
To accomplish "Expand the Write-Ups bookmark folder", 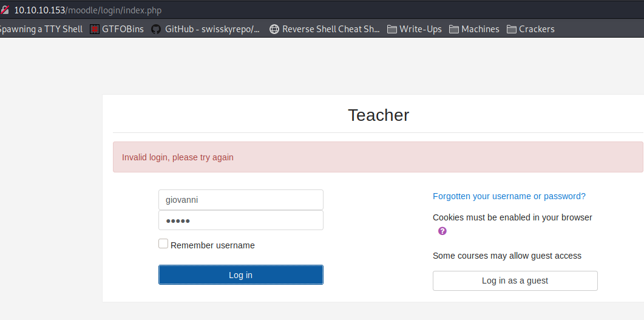I will [x=415, y=29].
